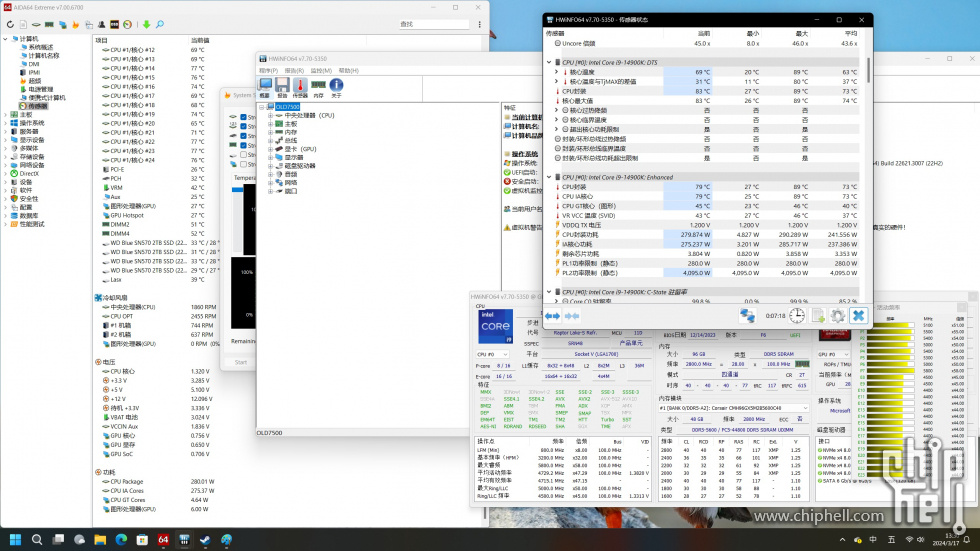Expand 中央处理器 (CPU) node in HWiNFO64 tree

coord(271,116)
